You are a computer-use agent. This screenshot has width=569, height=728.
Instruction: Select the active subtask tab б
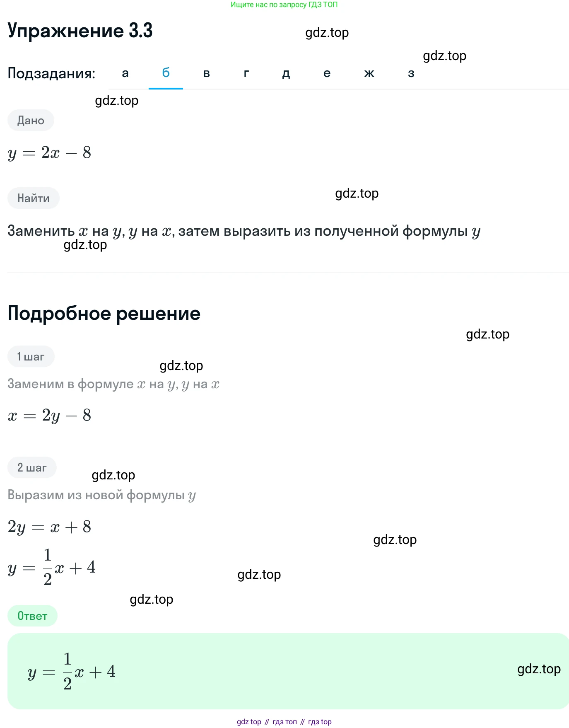click(166, 73)
